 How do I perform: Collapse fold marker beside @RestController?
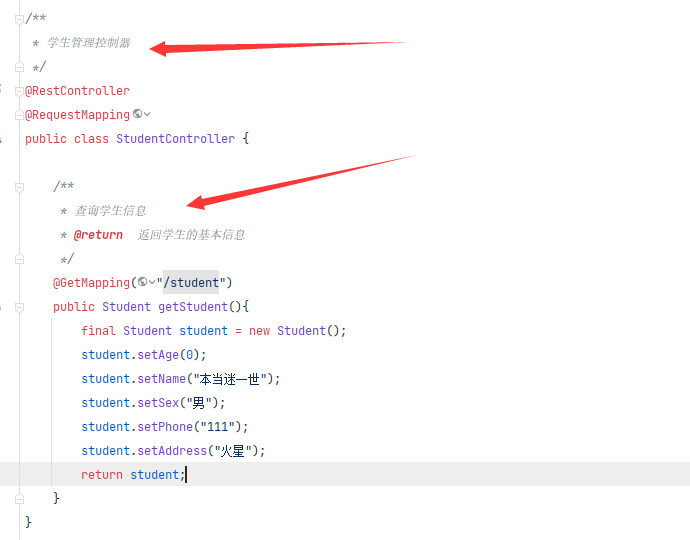[19, 91]
